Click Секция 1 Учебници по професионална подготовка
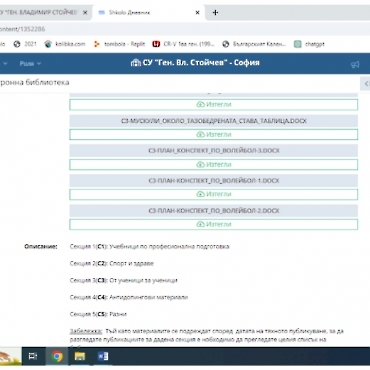 pos(149,247)
